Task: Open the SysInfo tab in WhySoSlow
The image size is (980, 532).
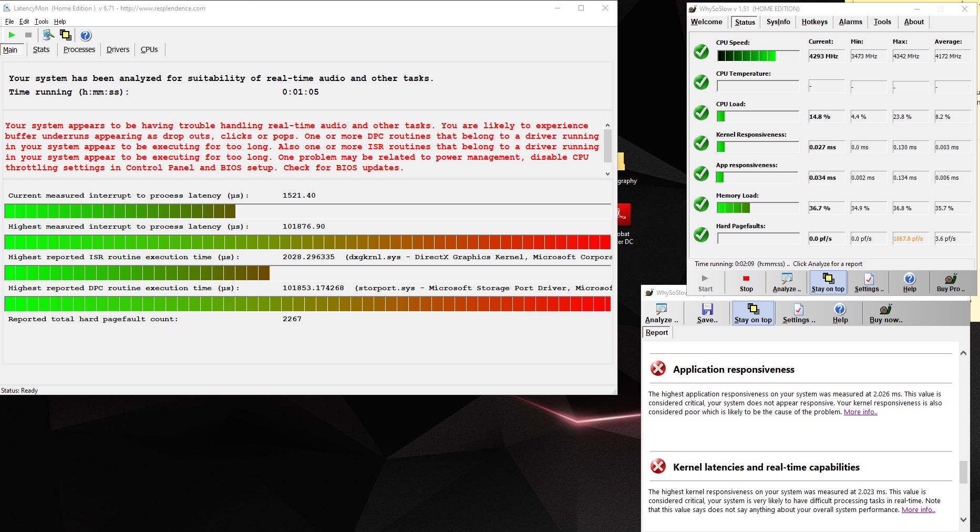Action: click(x=778, y=22)
